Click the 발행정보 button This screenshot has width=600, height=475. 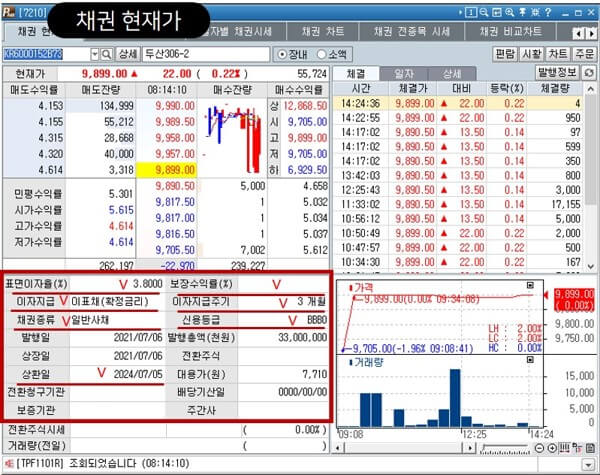[x=557, y=72]
